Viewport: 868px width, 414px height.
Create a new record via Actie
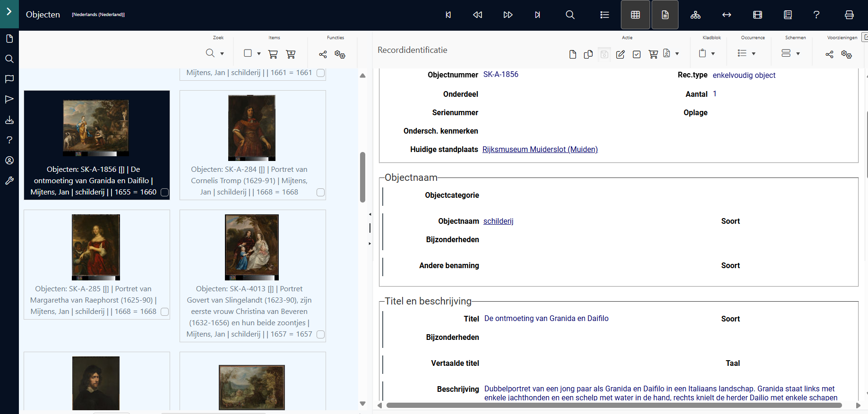pos(573,54)
